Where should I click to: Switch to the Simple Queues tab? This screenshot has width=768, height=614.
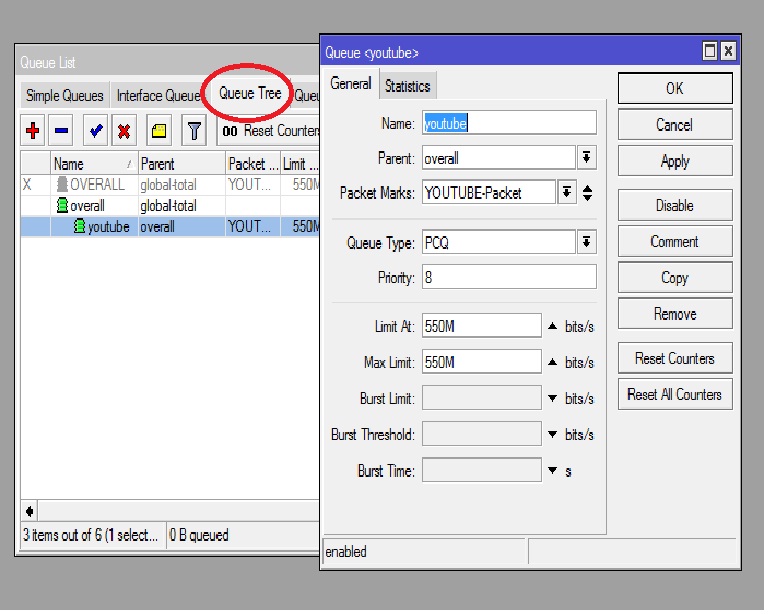tap(65, 95)
